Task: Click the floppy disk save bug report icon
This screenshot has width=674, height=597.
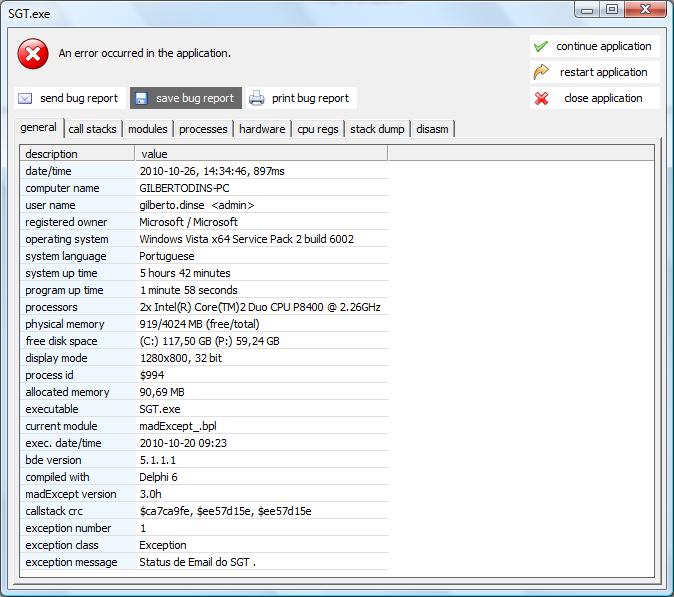Action: (x=141, y=98)
